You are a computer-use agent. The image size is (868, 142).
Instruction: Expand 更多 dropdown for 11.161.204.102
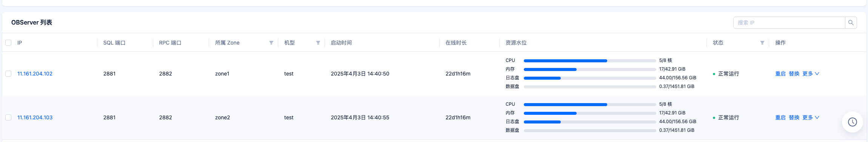coord(811,74)
